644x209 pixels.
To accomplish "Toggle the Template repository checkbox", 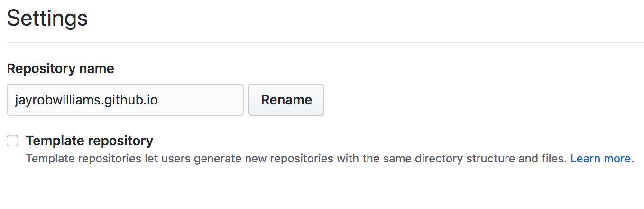I will click(x=12, y=141).
